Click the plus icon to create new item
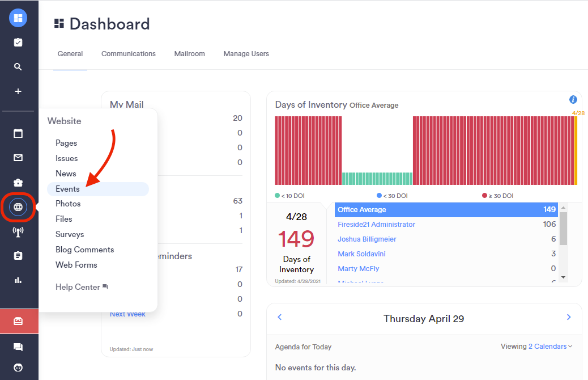The image size is (588, 380). [18, 91]
